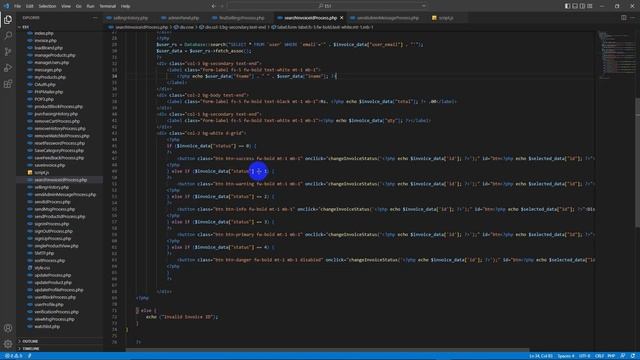Image resolution: width=640 pixels, height=360 pixels.
Task: Open the Help menu
Action: (125, 6)
